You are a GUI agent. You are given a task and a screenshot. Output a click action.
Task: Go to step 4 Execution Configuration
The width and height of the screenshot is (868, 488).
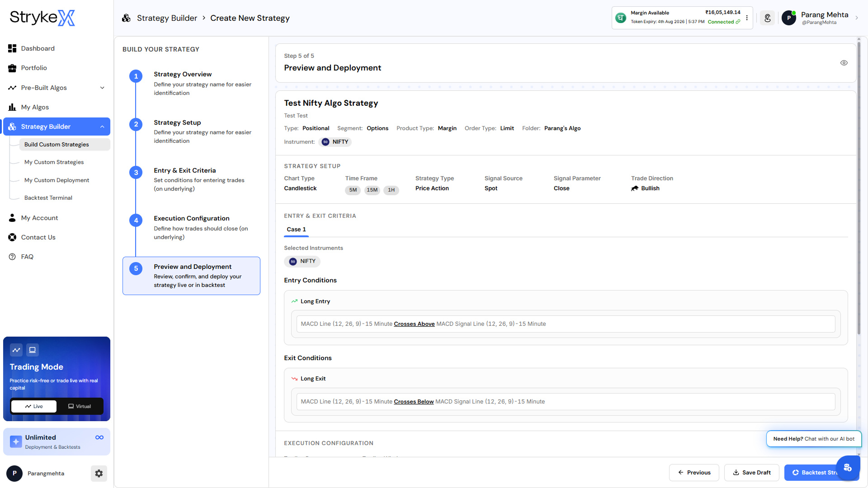(x=192, y=227)
